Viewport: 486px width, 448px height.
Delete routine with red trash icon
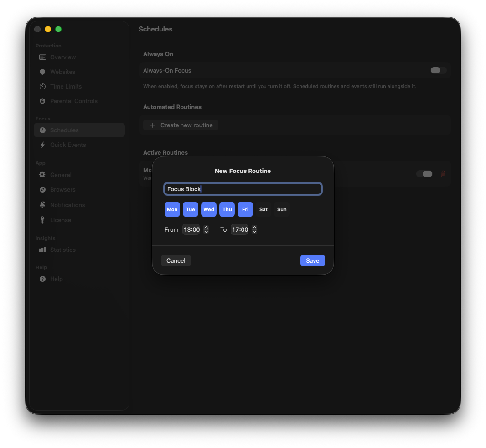click(443, 174)
